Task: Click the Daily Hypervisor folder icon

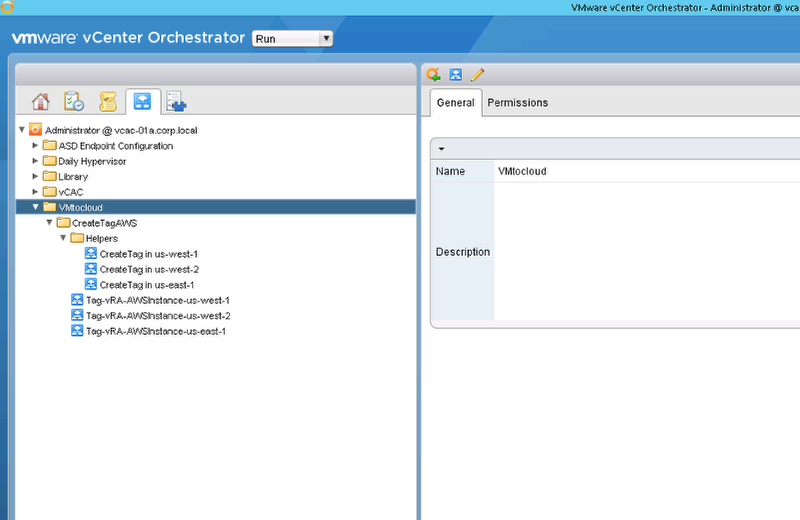Action: [49, 161]
